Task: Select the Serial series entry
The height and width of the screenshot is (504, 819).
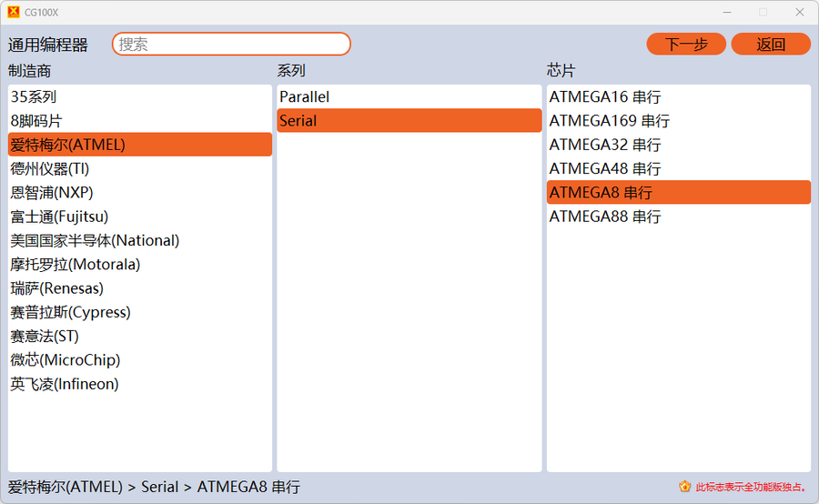Action: (298, 120)
